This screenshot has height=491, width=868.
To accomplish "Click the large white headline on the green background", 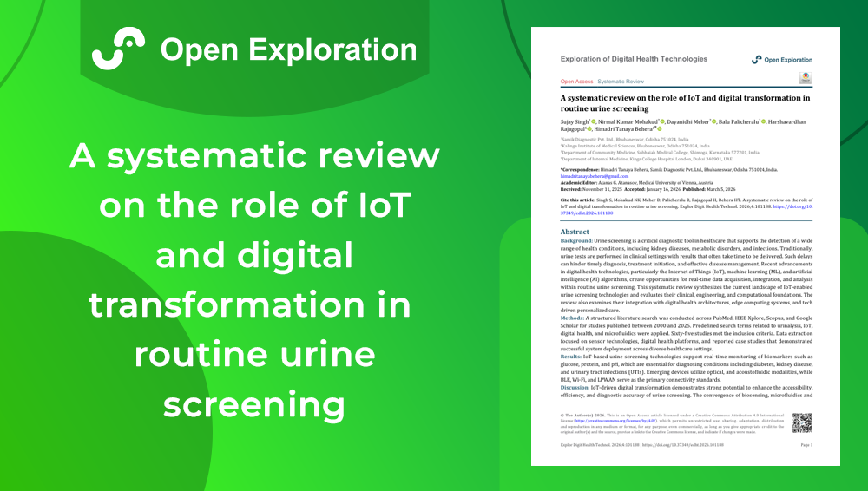I will click(x=254, y=280).
